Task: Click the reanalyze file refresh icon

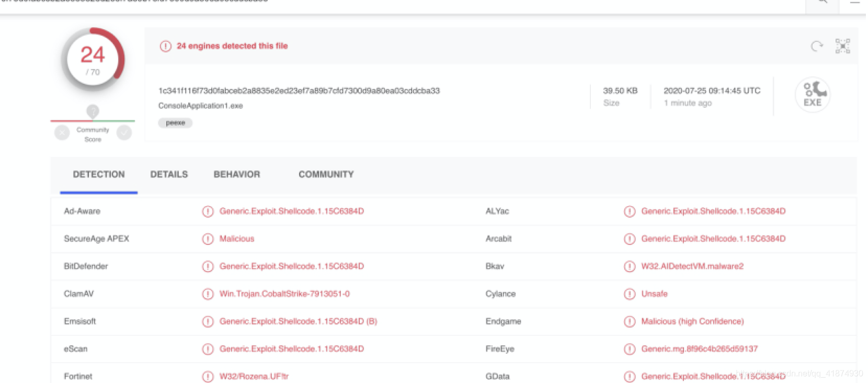Action: click(x=817, y=46)
